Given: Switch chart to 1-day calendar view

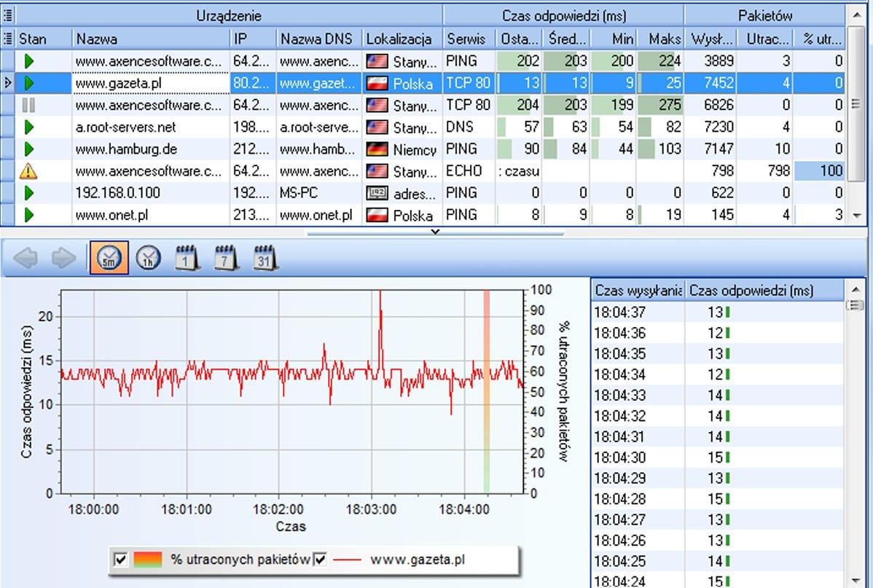Looking at the screenshot, I should pyautogui.click(x=187, y=258).
